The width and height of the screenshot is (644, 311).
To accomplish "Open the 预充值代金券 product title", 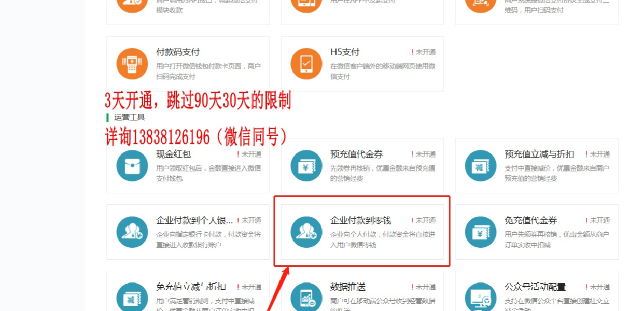I will 356,154.
